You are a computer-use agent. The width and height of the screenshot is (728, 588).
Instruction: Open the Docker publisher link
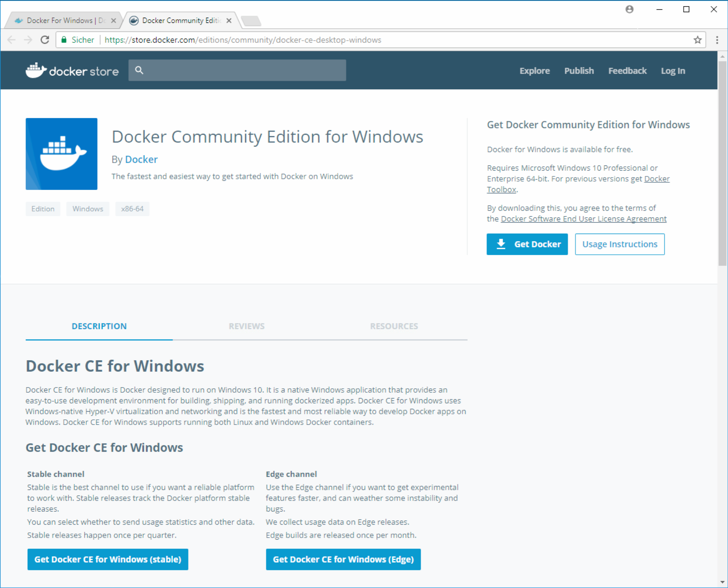[141, 159]
